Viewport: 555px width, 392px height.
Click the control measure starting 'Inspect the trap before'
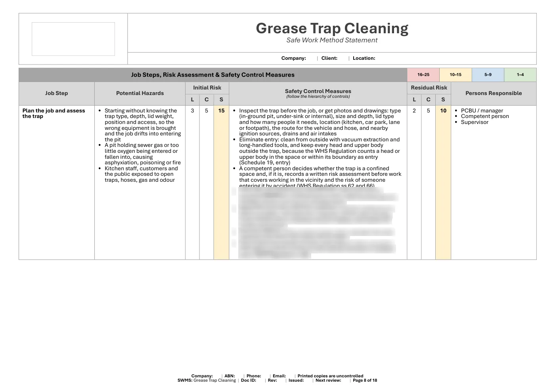pyautogui.click(x=320, y=122)
